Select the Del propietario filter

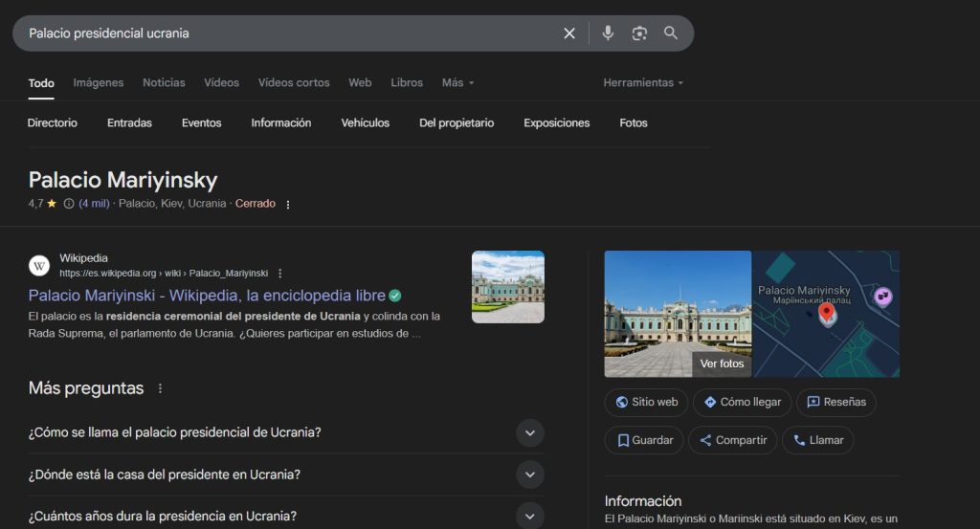[457, 123]
